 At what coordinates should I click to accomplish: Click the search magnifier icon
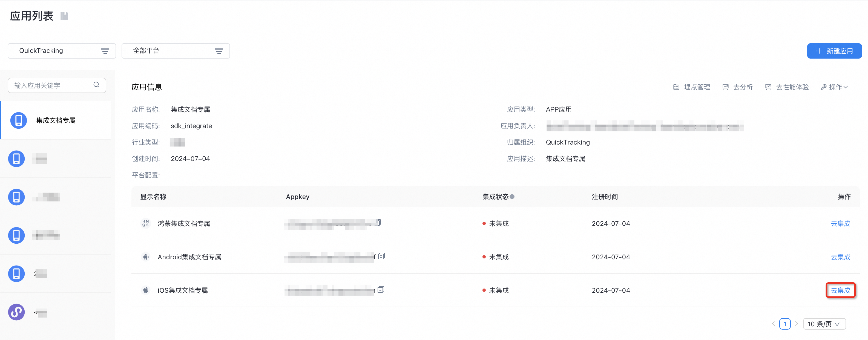96,85
